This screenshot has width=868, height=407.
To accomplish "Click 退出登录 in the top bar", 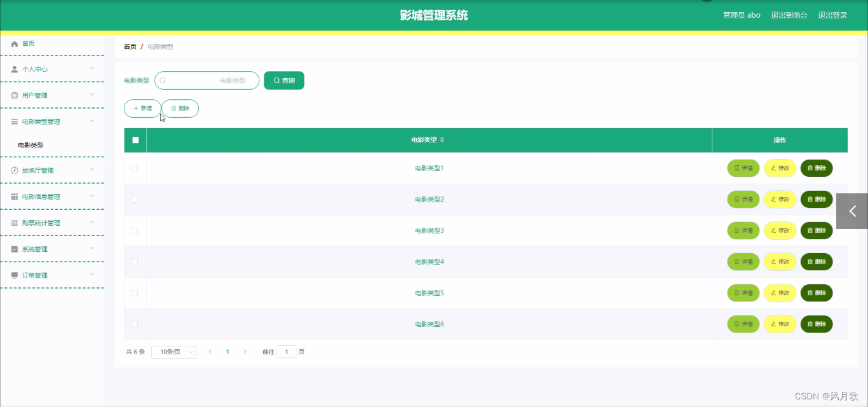I will coord(832,15).
